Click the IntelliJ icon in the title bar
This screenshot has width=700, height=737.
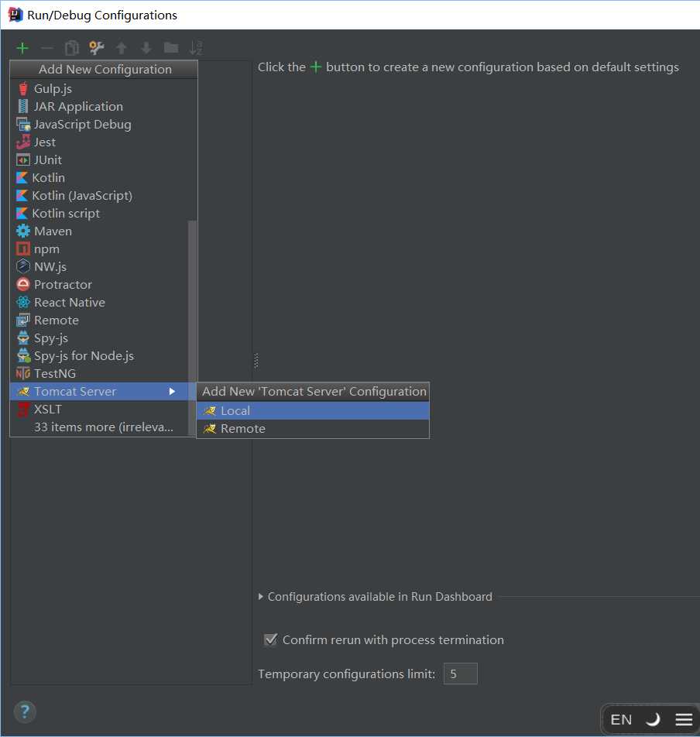[x=15, y=15]
